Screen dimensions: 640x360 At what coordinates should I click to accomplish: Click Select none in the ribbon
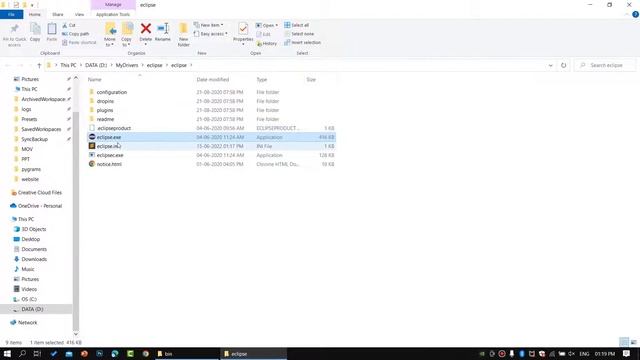299,34
